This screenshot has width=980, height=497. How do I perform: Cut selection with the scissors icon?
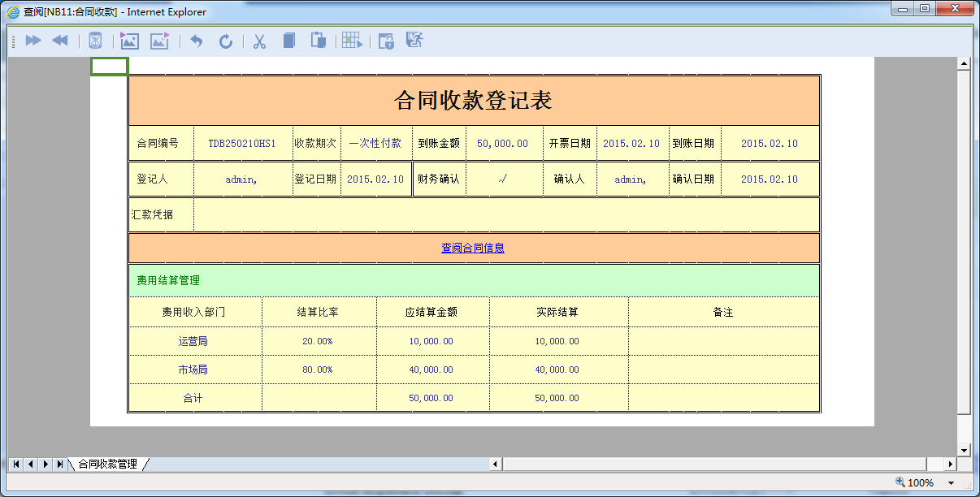(x=260, y=41)
